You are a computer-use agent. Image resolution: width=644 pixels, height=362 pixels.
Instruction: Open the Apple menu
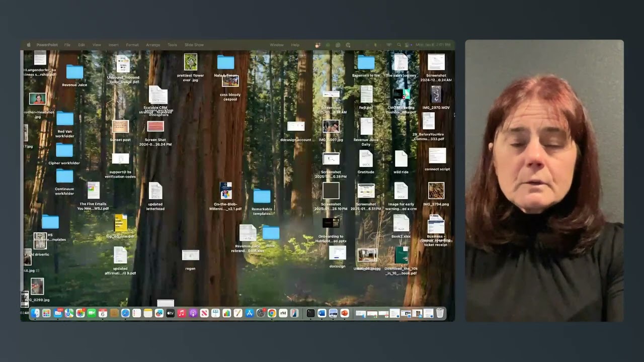point(29,45)
